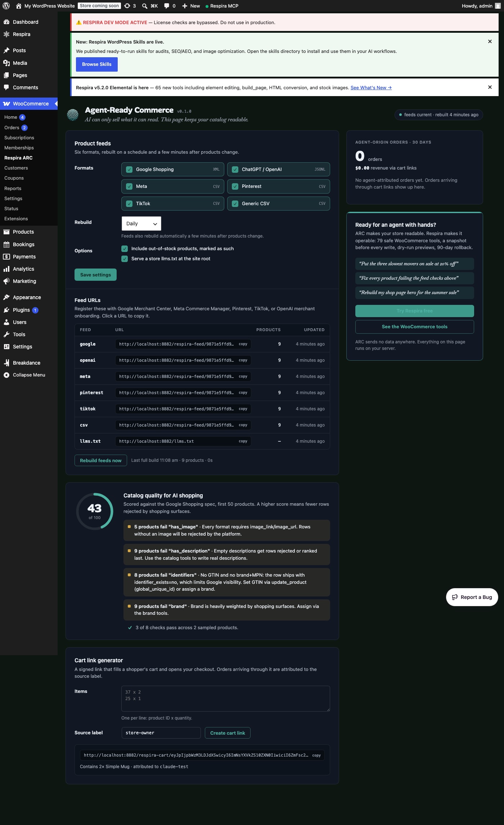Click the Put three slowest movers prompt

tap(415, 264)
